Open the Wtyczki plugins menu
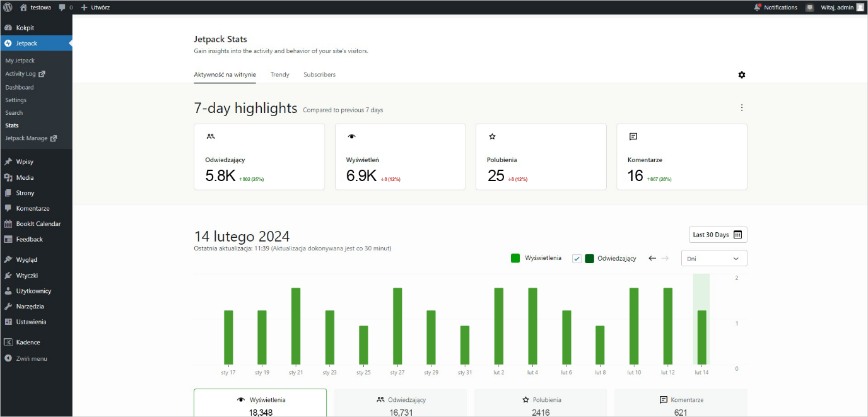868x417 pixels. pyautogui.click(x=36, y=276)
